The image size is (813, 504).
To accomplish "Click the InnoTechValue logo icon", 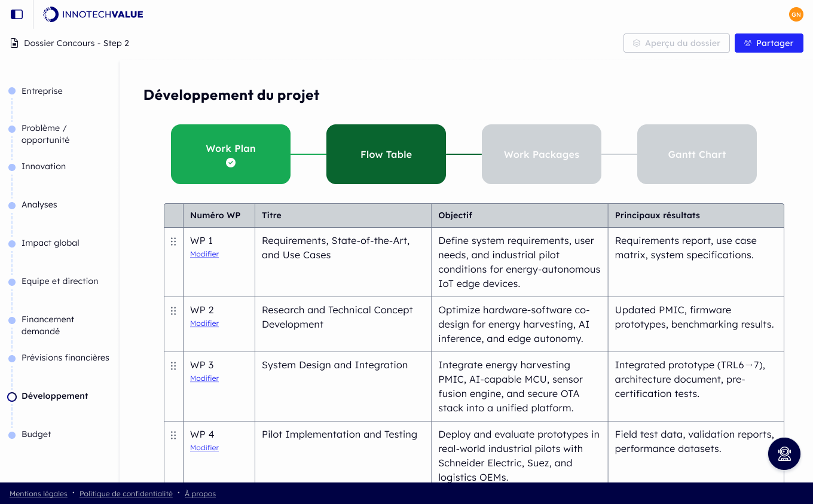I will 50,14.
